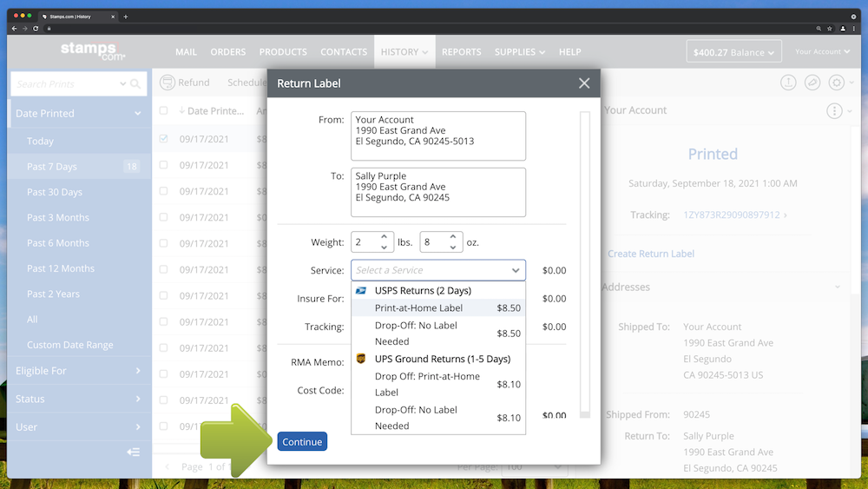Viewport: 868px width, 489px height.
Task: Collapse the sidebar with the arrow icon
Action: (x=133, y=452)
